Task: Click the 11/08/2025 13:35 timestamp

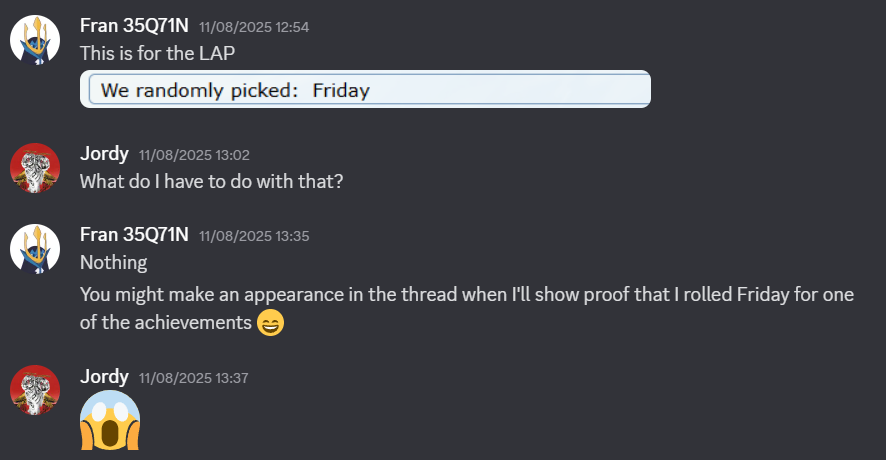Action: [x=254, y=235]
